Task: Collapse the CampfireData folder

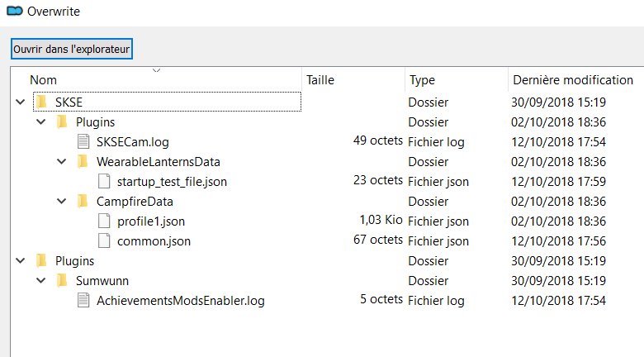Action: [x=61, y=201]
